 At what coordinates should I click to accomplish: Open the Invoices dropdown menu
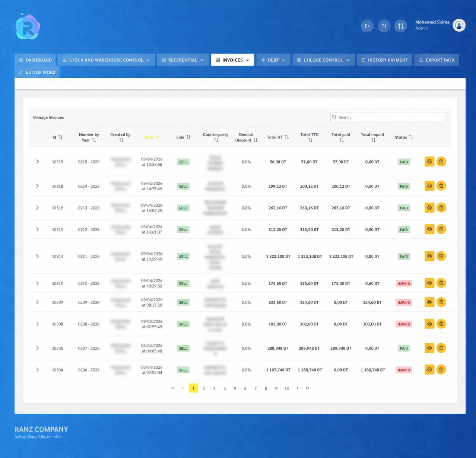(232, 60)
